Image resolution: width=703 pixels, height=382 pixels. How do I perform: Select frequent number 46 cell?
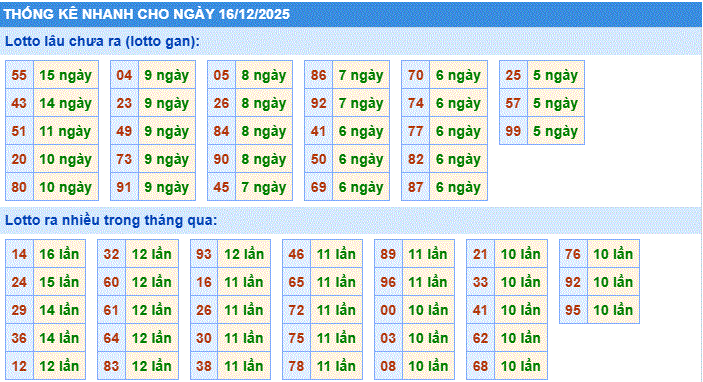click(x=296, y=254)
